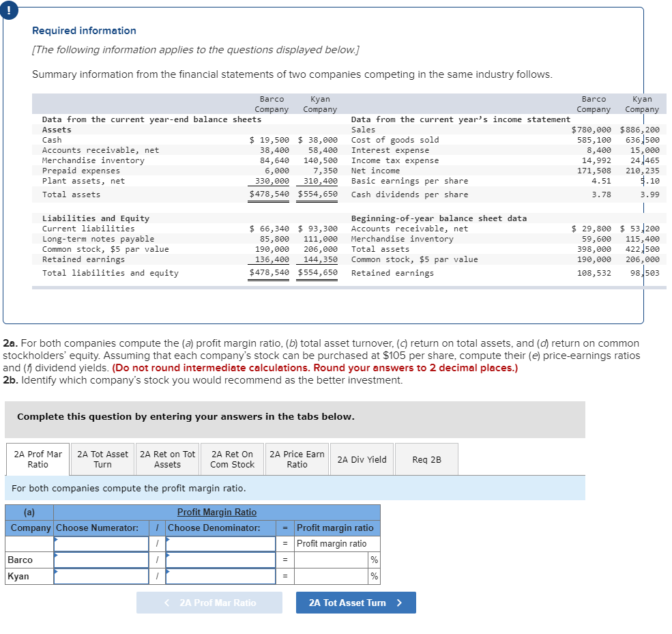Viewport: 672px width, 634px height.
Task: Open the Choose Denominator dropdown for Kyan
Action: [x=220, y=575]
